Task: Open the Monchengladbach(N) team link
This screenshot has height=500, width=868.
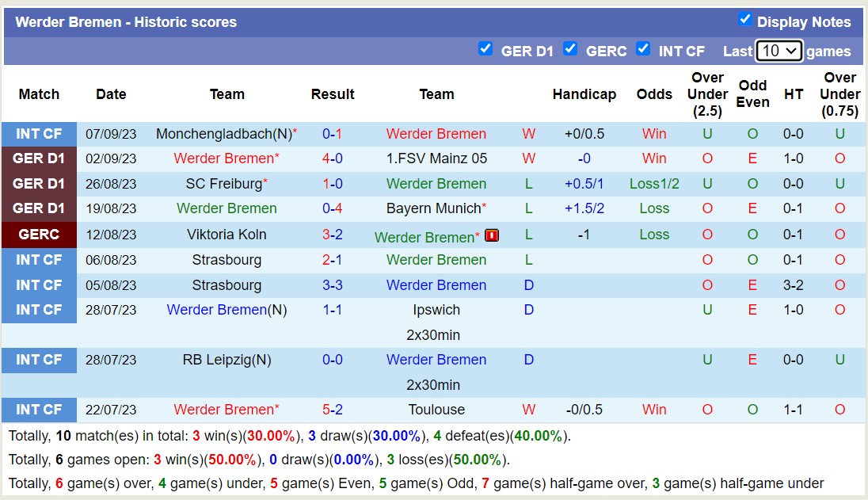Action: click(223, 134)
